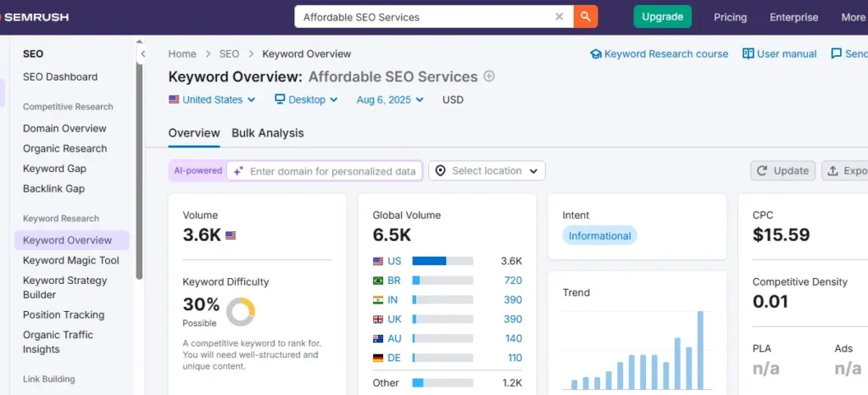Screen dimensions: 868x395
Task: Click the US volume progress bar
Action: (x=442, y=261)
